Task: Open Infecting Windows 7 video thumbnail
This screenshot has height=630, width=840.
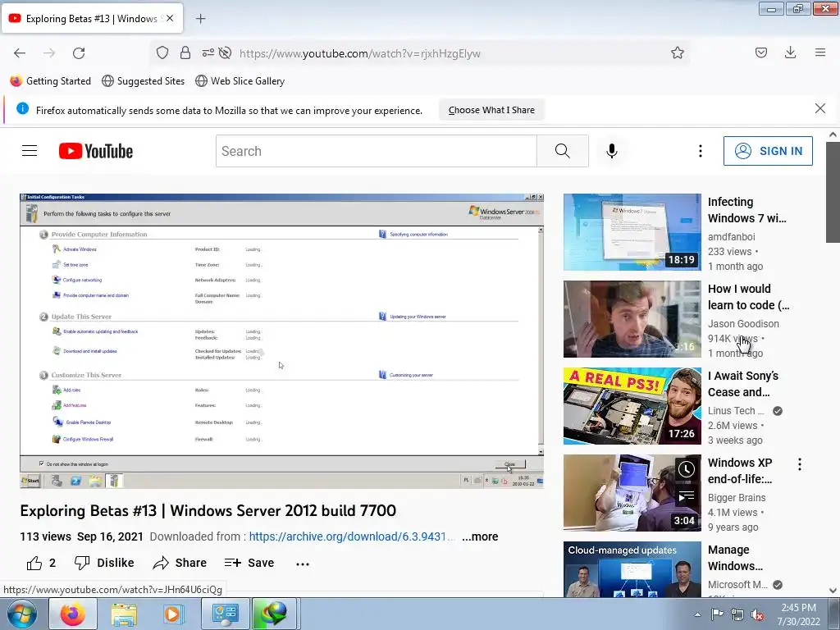Action: coord(632,232)
